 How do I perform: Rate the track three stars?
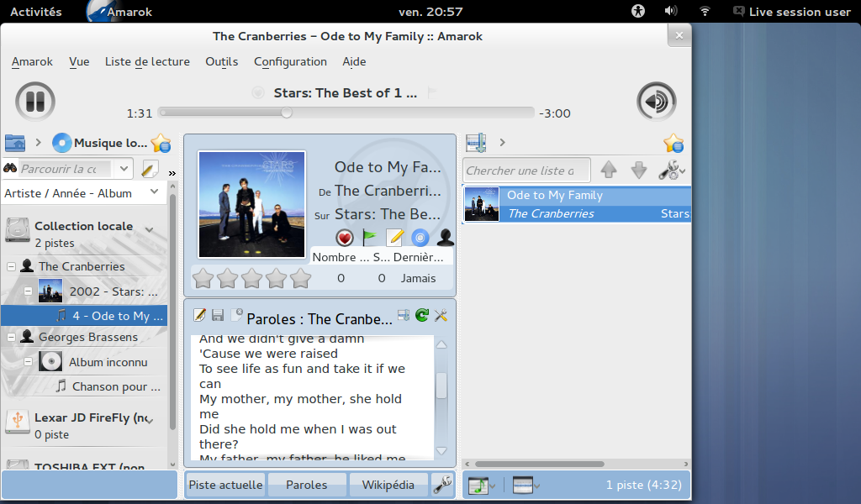tap(251, 279)
